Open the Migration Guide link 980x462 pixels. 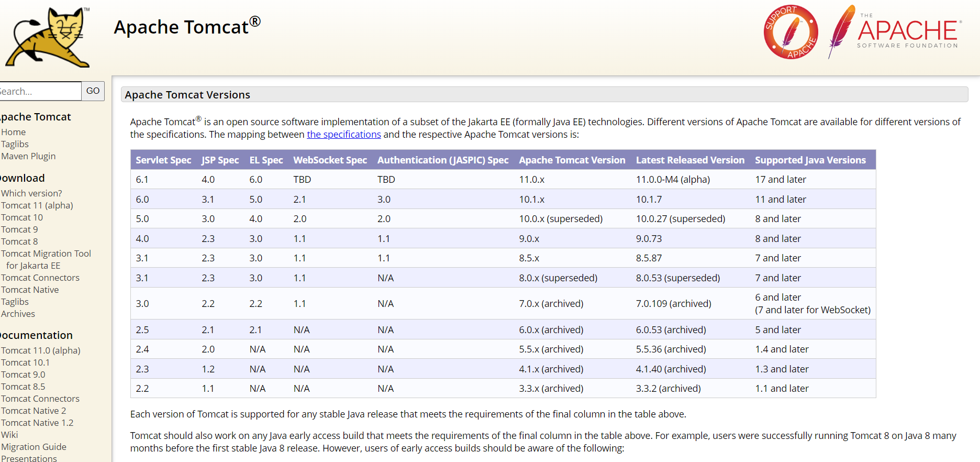tap(34, 447)
